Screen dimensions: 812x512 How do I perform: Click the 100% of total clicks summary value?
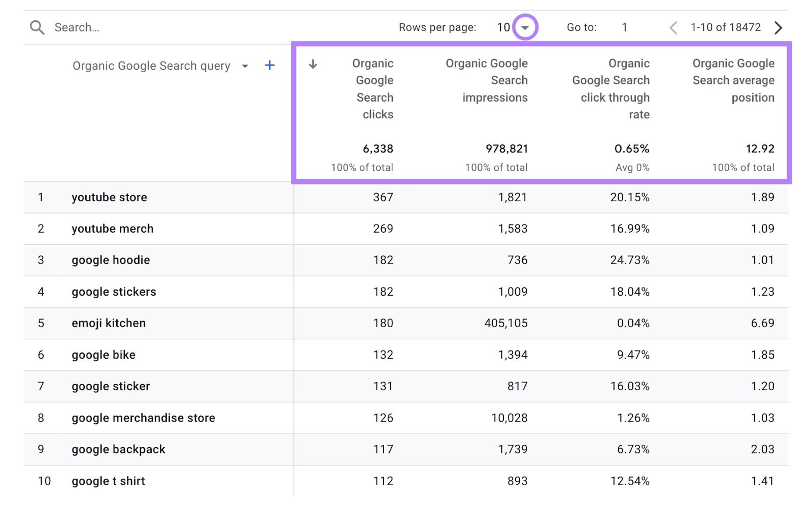tap(362, 167)
